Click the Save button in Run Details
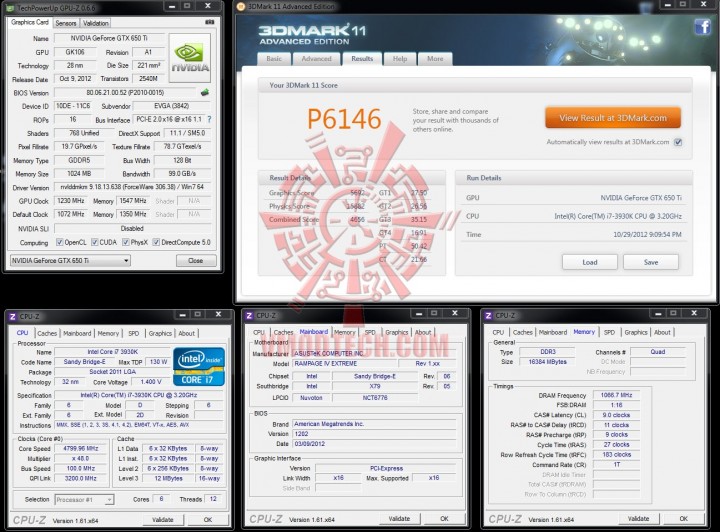720x532 pixels. [x=651, y=262]
